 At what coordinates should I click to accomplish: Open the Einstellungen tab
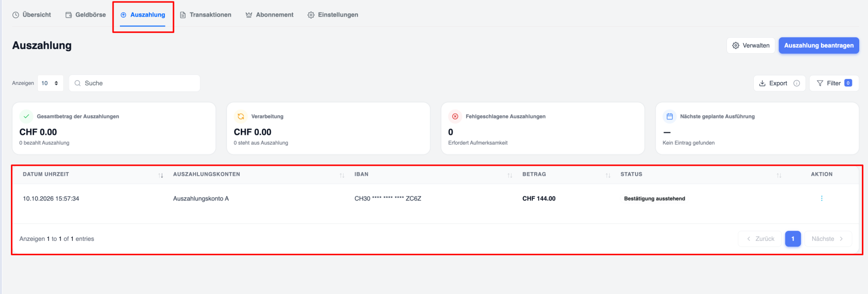[333, 15]
